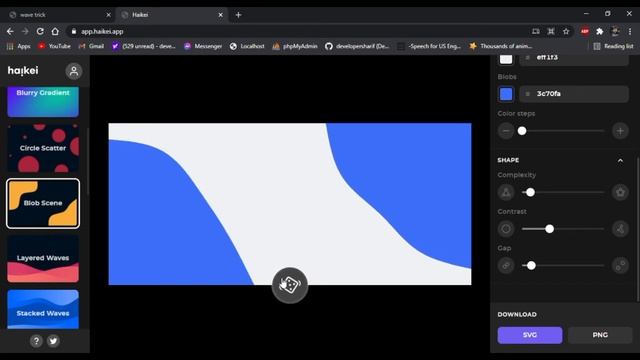
Task: Click the Blobs blue color swatch
Action: tap(506, 94)
